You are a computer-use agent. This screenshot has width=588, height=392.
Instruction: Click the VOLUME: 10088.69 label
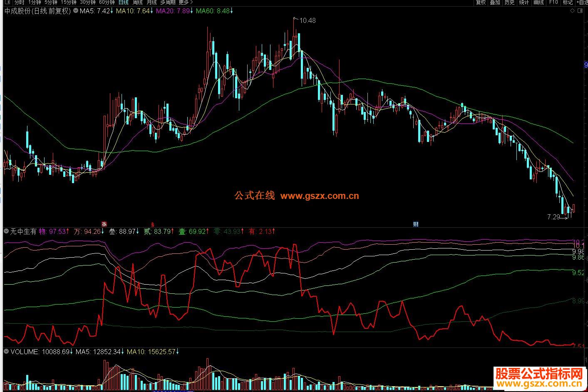pos(41,352)
